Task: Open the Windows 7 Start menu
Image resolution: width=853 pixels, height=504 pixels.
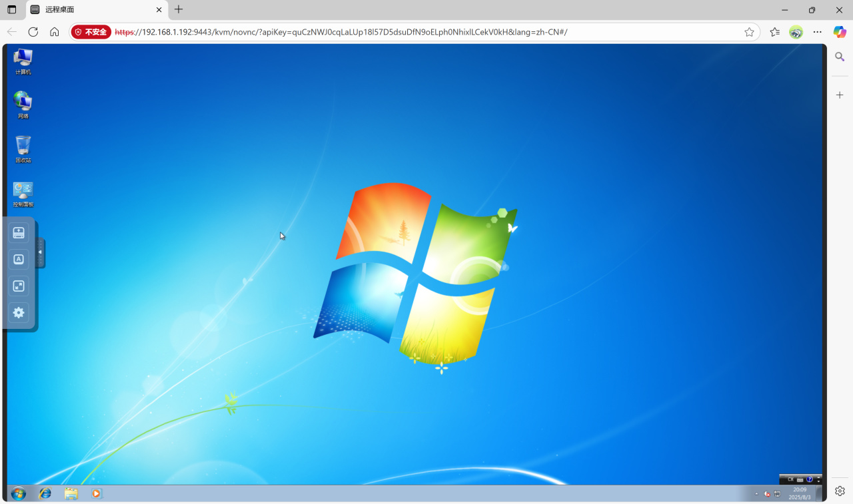Action: coord(19,493)
